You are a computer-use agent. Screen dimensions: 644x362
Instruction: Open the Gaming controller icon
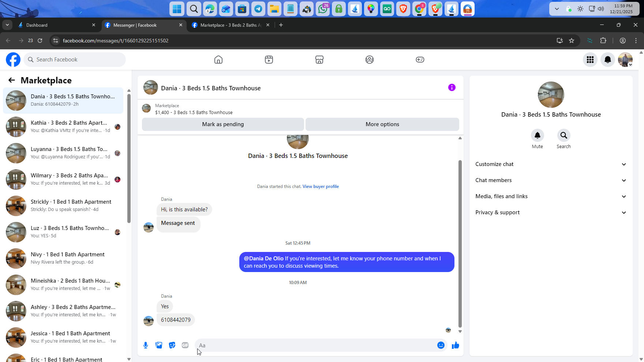[420, 60]
